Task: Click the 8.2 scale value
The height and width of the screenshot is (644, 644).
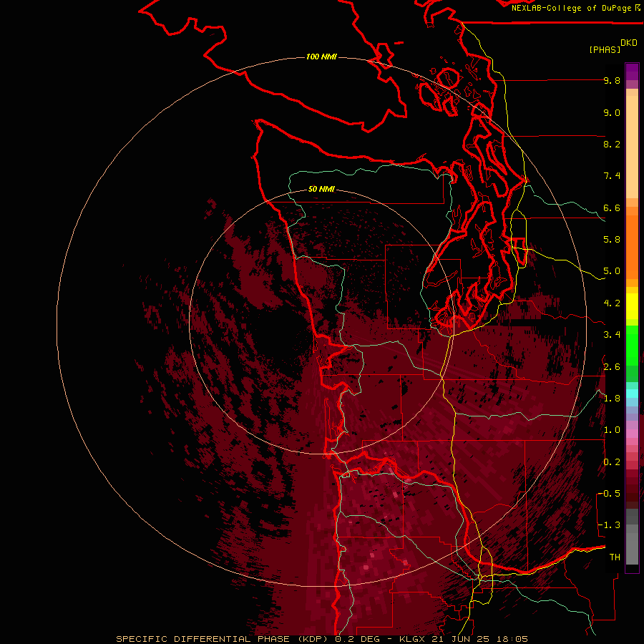Action: [612, 144]
